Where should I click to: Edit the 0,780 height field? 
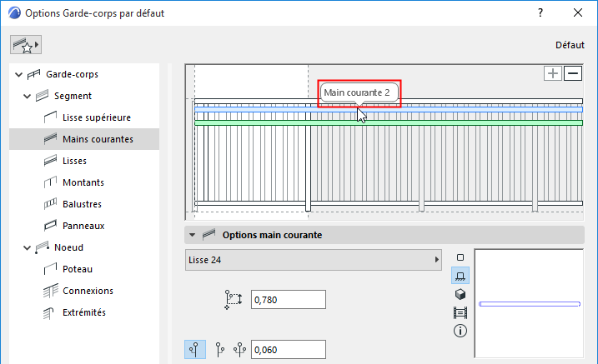pyautogui.click(x=289, y=300)
